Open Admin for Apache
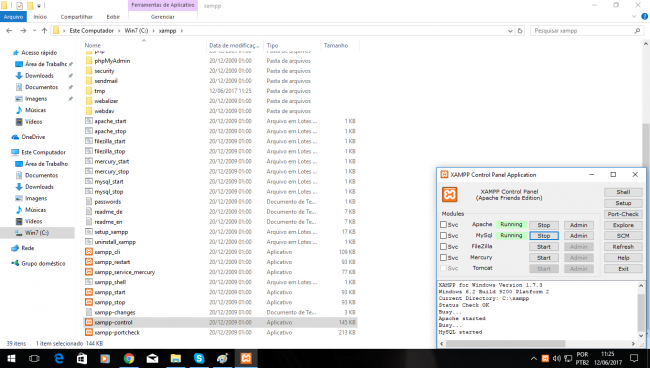Image resolution: width=650 pixels, height=368 pixels. [579, 225]
